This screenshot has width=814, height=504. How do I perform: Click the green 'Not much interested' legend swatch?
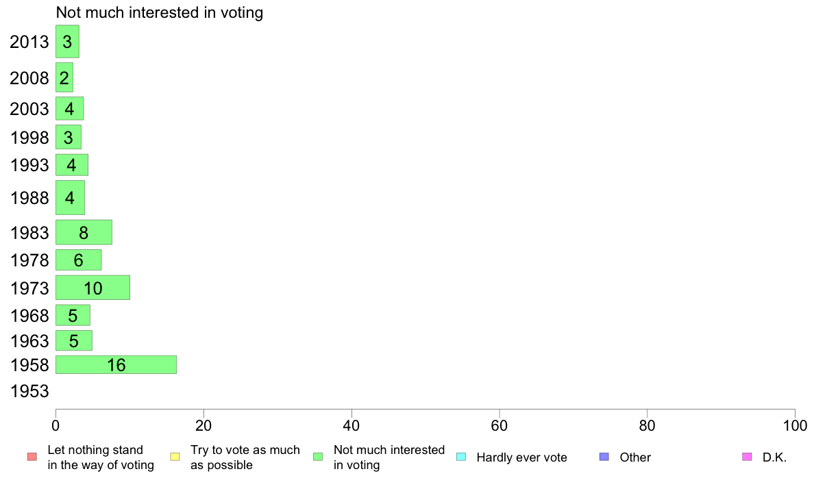[x=318, y=457]
